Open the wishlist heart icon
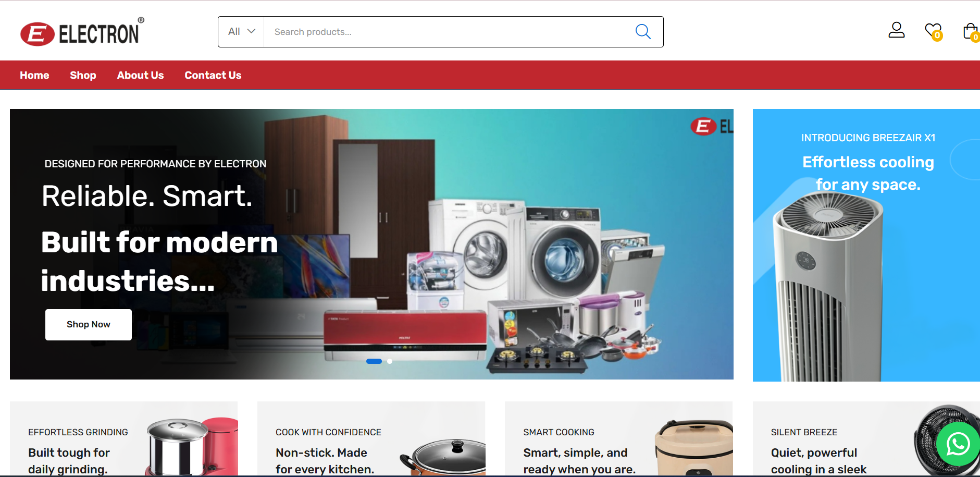This screenshot has height=477, width=980. pos(933,31)
